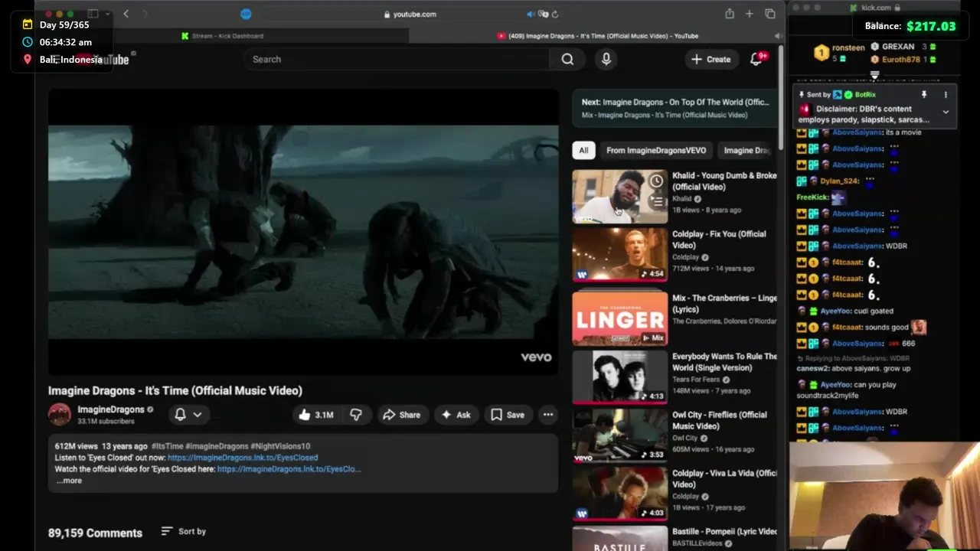Reload the page in Safari
980x551 pixels.
[x=554, y=14]
